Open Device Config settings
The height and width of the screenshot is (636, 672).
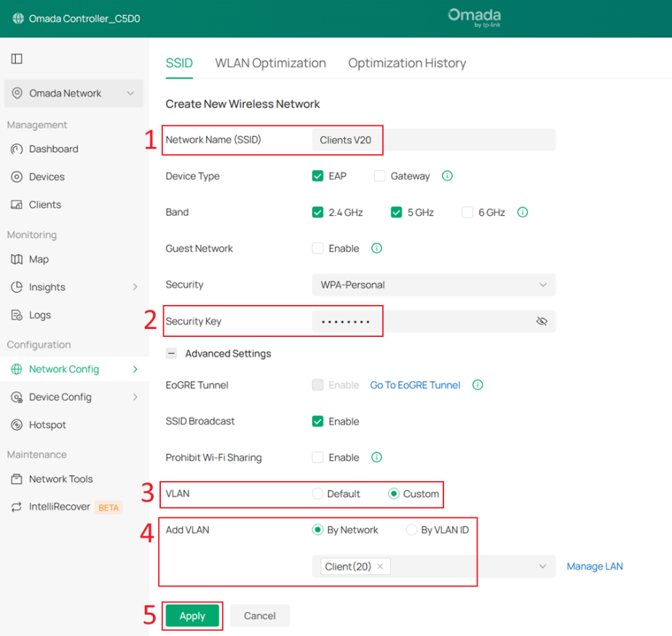point(60,397)
